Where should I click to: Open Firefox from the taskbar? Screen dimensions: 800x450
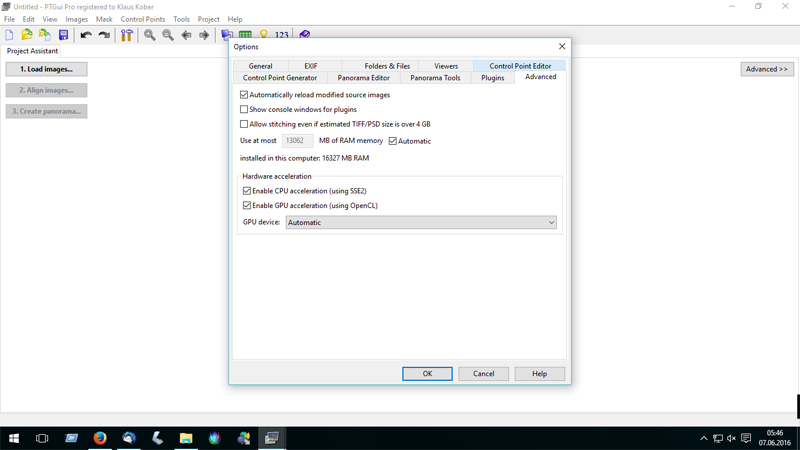point(100,438)
